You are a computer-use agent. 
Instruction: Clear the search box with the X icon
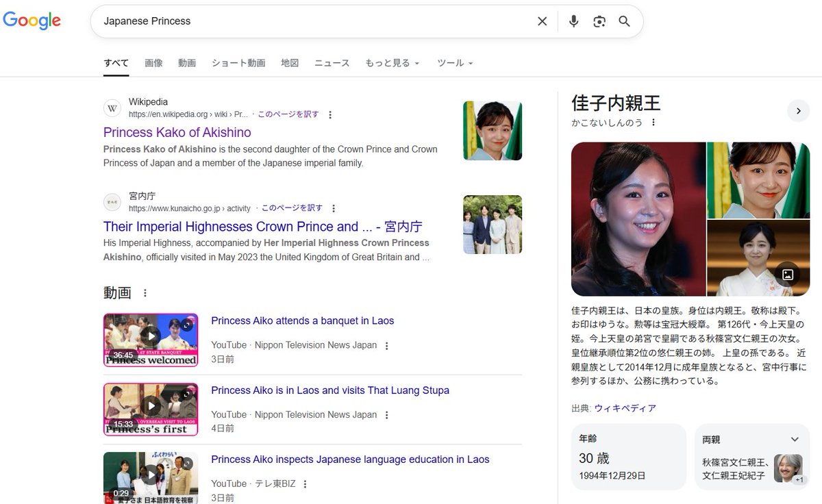[542, 21]
